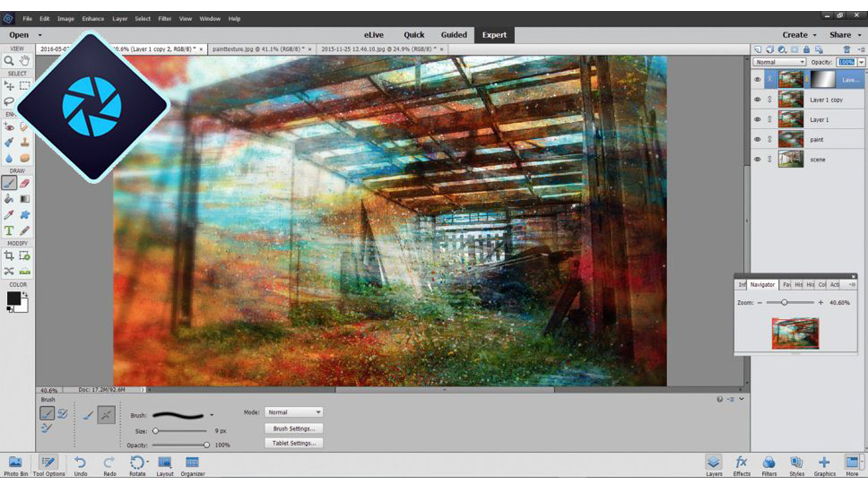Click the Brush Settings button
This screenshot has width=868, height=488.
(293, 428)
